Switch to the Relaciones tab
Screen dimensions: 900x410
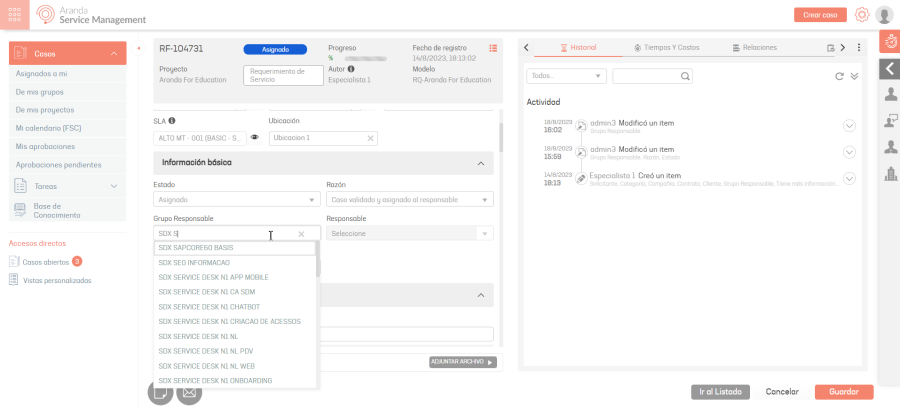(754, 47)
